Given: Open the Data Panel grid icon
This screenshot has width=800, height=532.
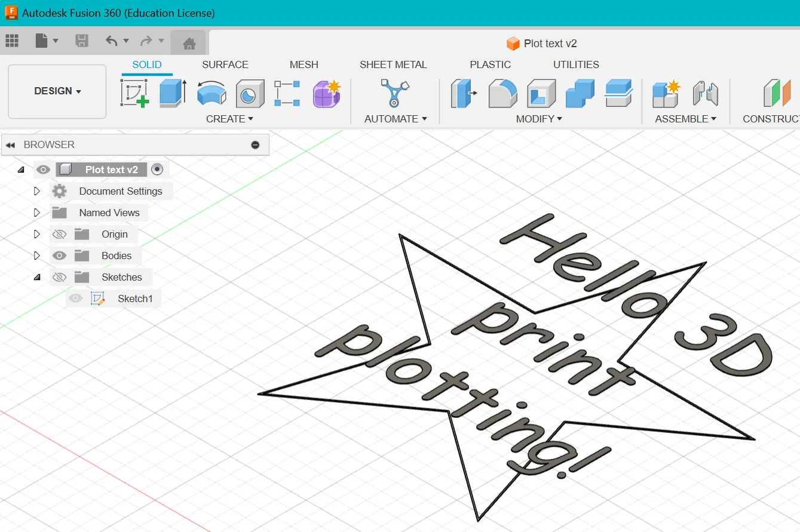Looking at the screenshot, I should [12, 41].
